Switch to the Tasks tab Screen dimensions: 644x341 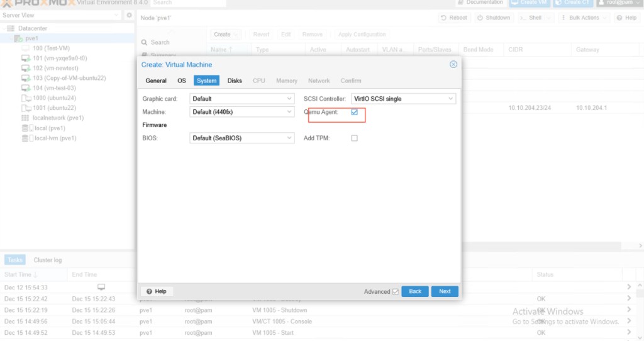15,260
